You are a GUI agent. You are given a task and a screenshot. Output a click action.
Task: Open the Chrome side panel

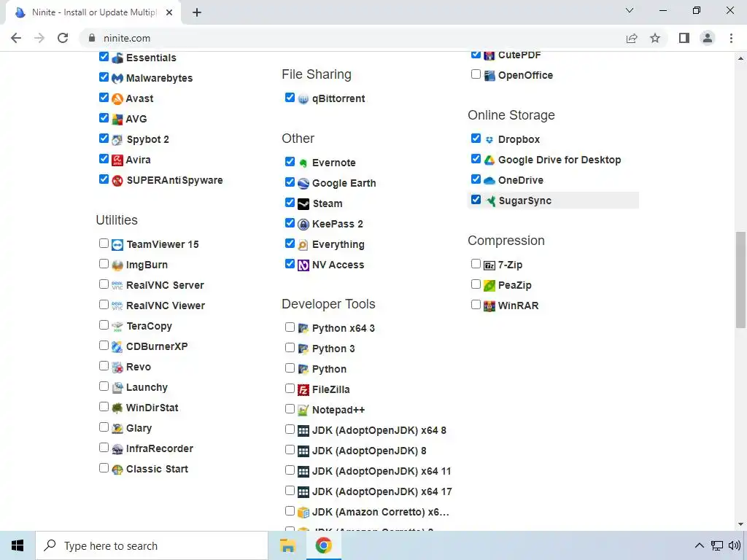(684, 38)
